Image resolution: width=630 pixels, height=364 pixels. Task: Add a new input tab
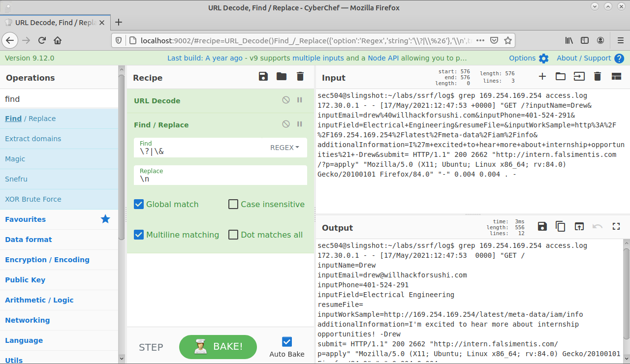(542, 76)
